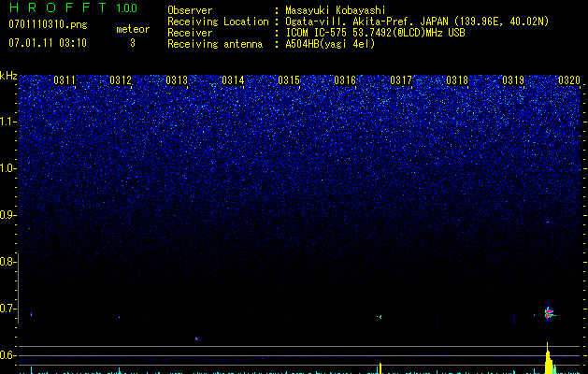This screenshot has width=588, height=374.
Task: Click the 1.0 kHz axis label
Action: [x=7, y=168]
